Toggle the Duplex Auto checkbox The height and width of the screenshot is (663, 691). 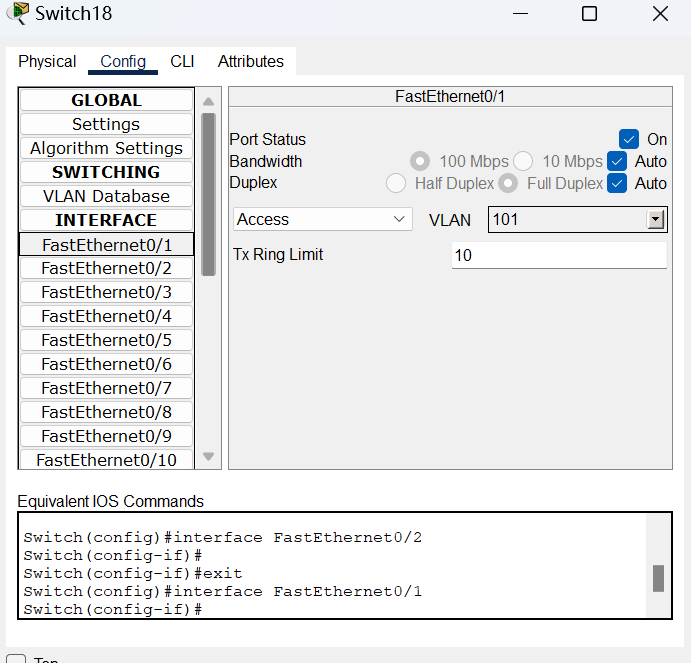[618, 183]
